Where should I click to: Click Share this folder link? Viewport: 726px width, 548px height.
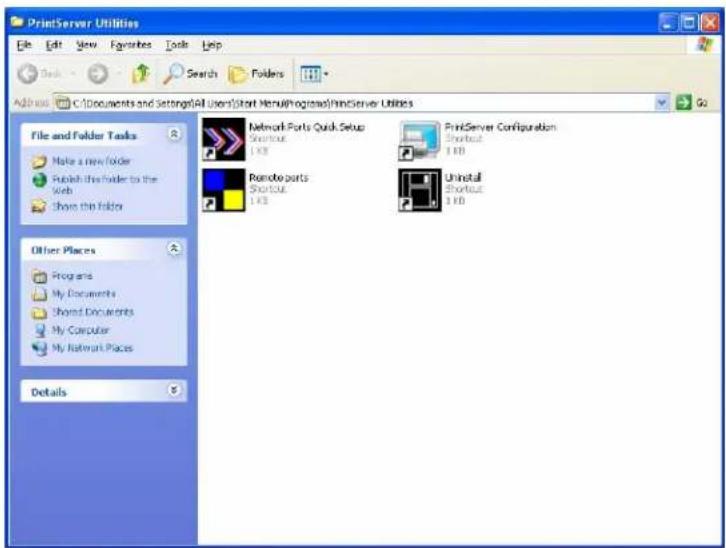click(88, 206)
